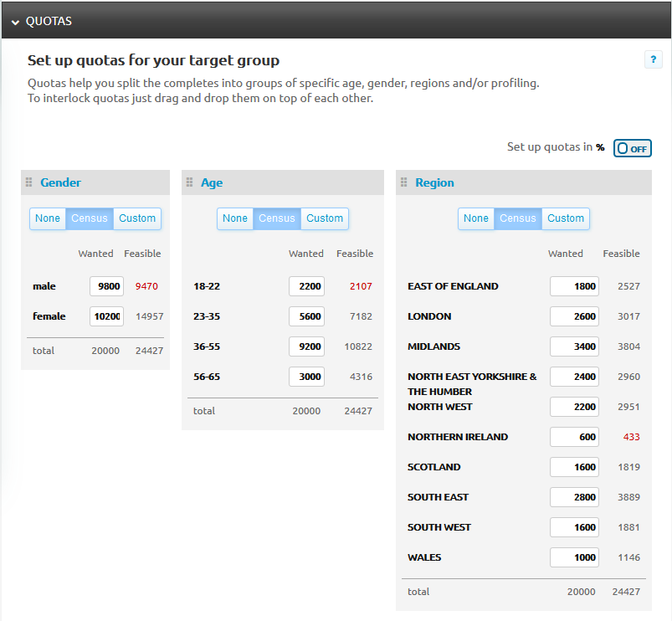
Task: Edit the 36-55 age wanted field
Action: 307,346
